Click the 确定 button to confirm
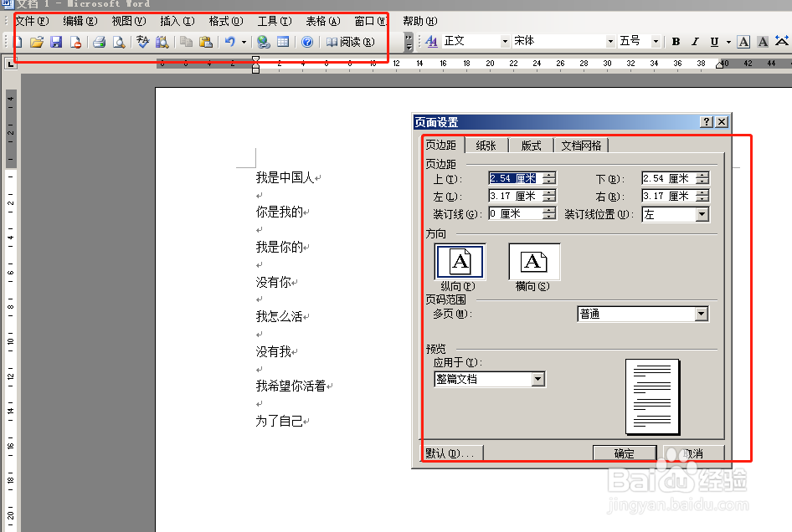Image resolution: width=792 pixels, height=532 pixels. [x=625, y=453]
